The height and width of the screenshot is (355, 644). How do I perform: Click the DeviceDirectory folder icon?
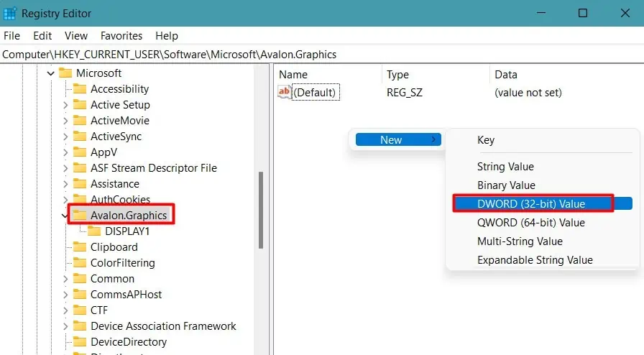[80, 342]
